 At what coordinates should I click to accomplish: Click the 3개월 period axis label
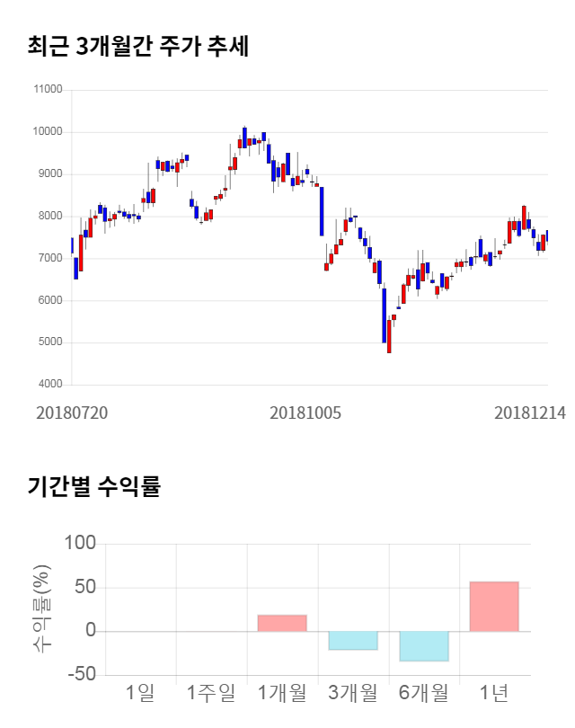[352, 693]
